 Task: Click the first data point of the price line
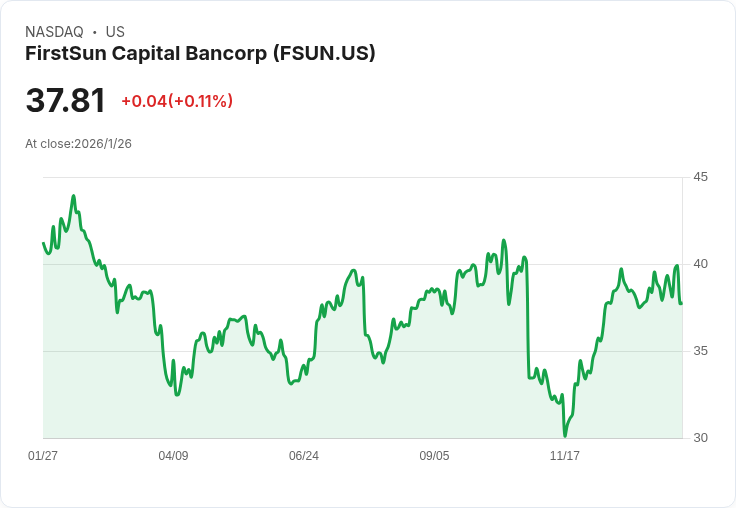43,243
